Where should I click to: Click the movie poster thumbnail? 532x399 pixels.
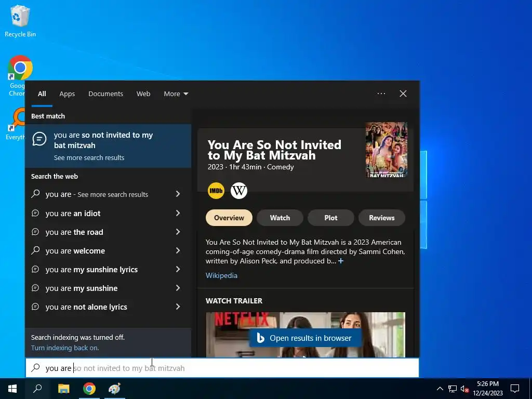(x=387, y=150)
